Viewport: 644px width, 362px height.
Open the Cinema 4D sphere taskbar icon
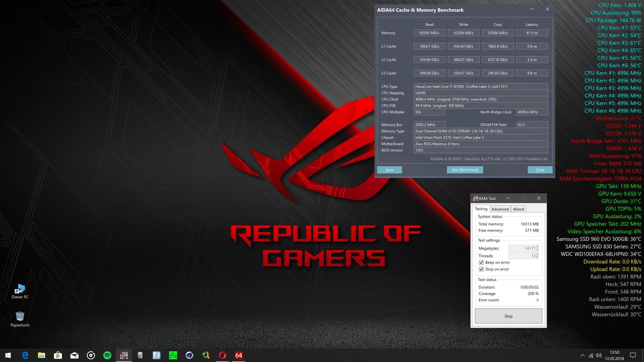click(x=189, y=355)
